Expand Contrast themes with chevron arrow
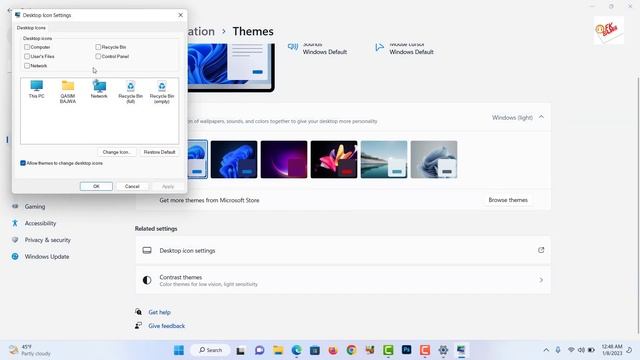This screenshot has width=640, height=360. (541, 280)
